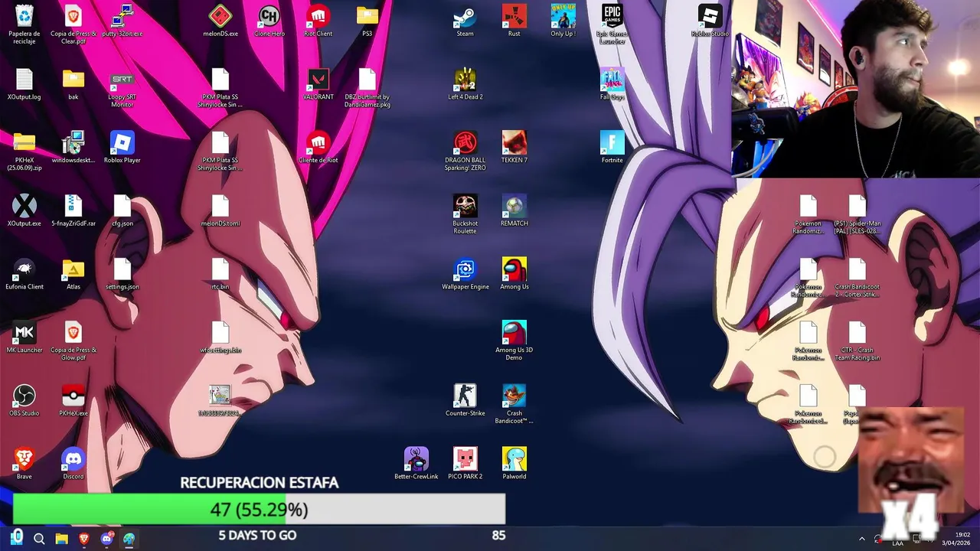Screen dimensions: 980x551
Task: Open the taskbar search magnifier
Action: (39, 539)
